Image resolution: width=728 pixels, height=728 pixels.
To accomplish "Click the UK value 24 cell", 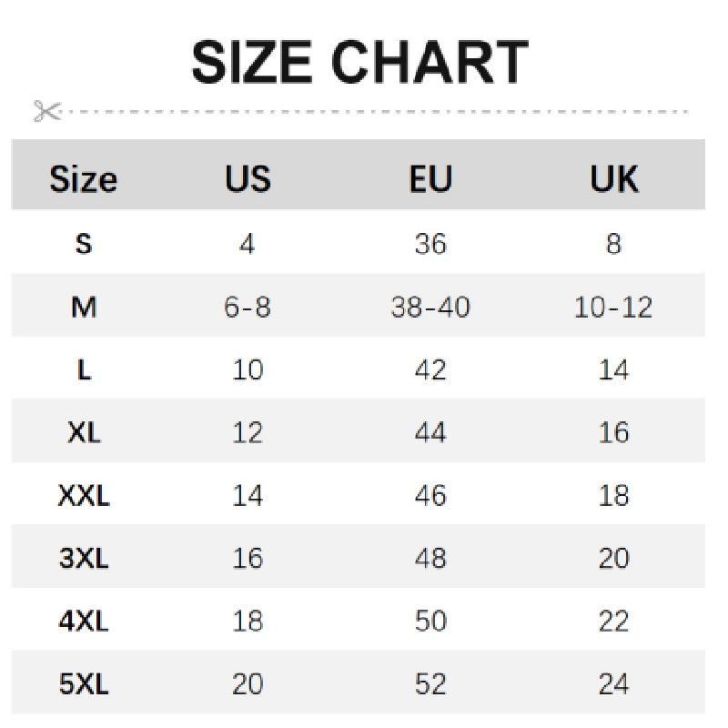I will [613, 684].
